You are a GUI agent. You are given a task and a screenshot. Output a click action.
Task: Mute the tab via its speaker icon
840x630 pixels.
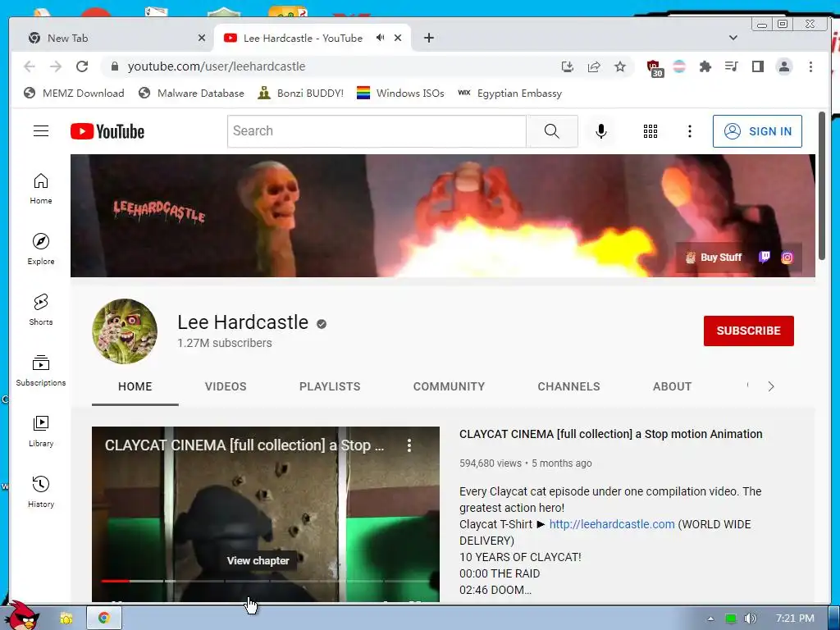(380, 38)
